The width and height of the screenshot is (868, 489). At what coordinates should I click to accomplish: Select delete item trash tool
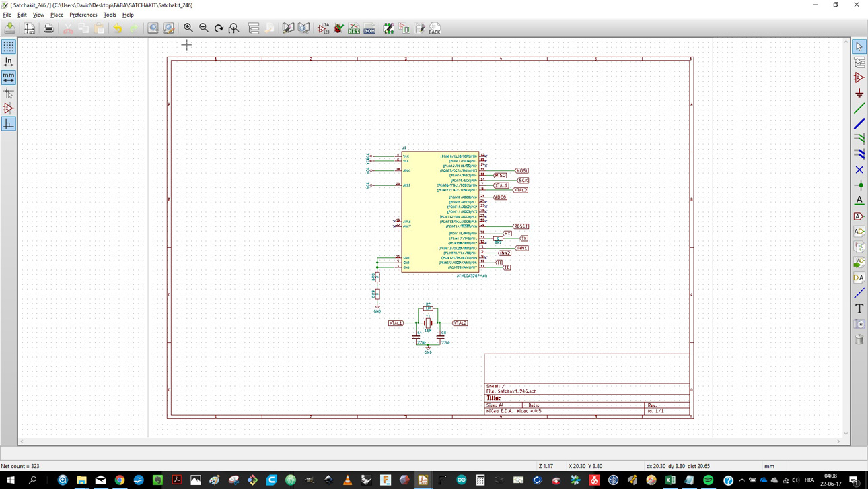tap(859, 339)
